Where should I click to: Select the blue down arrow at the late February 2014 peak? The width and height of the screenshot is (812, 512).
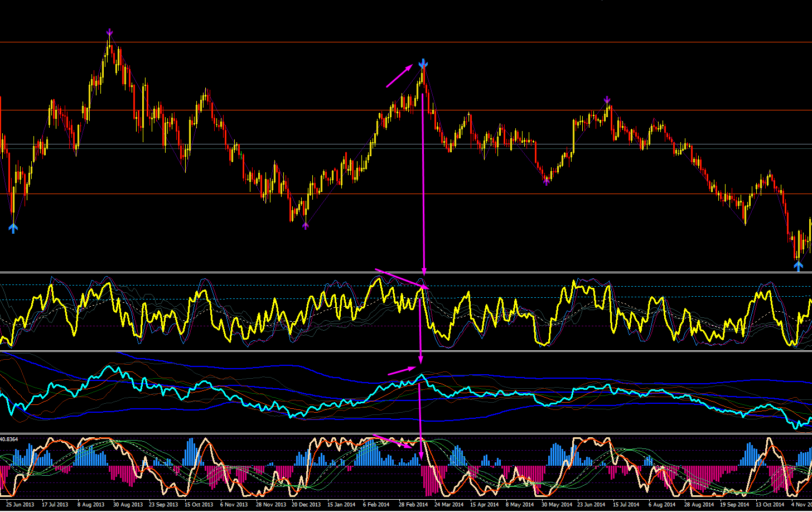pos(423,64)
